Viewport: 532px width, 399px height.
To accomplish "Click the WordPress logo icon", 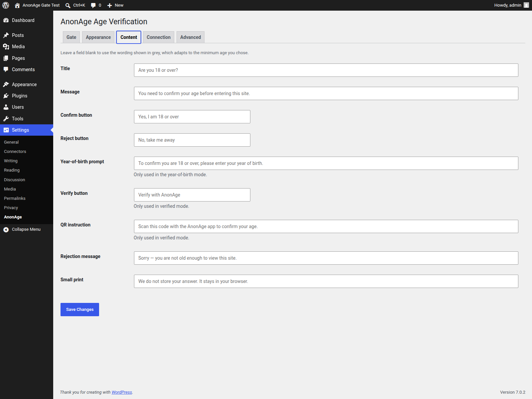I will click(x=6, y=5).
